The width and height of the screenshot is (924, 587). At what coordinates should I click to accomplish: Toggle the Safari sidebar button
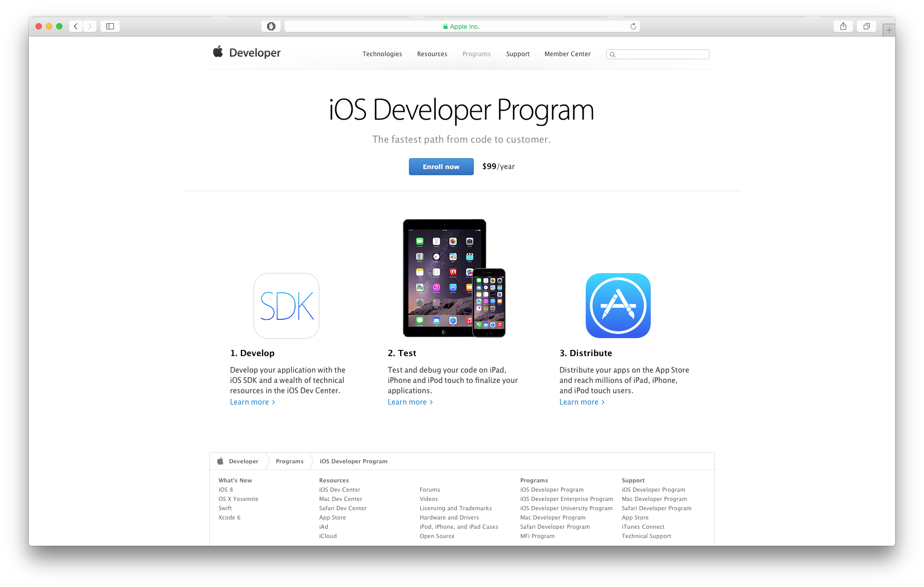(110, 26)
